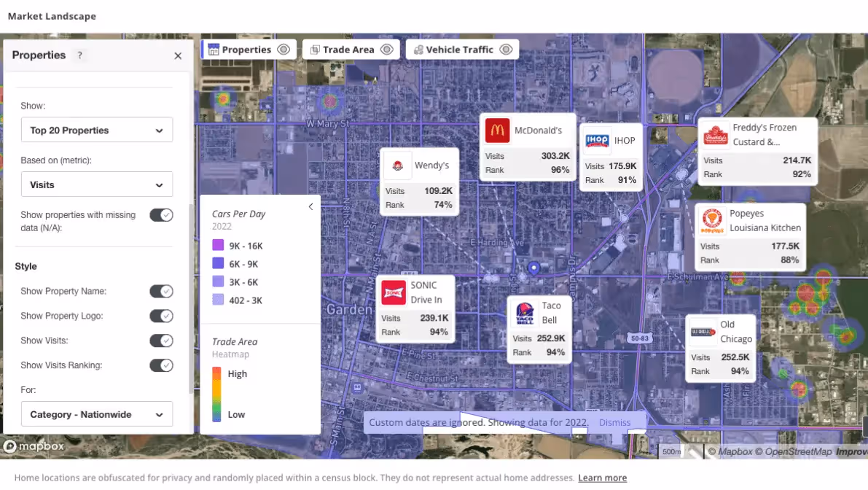Click the Cars Per Day legend title
The width and height of the screenshot is (868, 490).
click(238, 214)
